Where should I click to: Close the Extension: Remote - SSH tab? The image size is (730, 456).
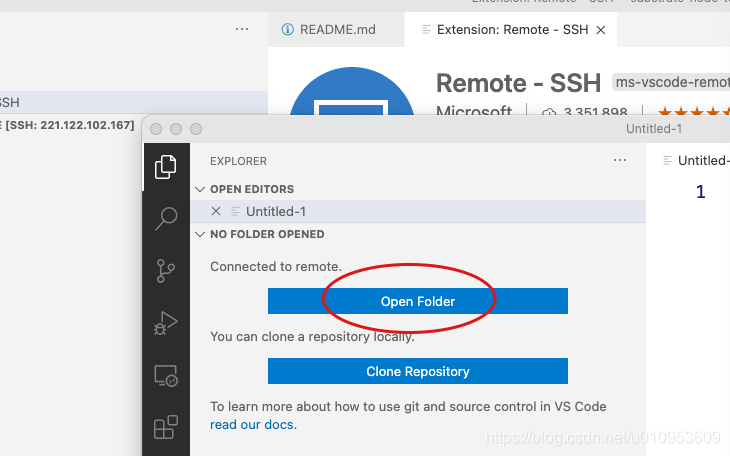pyautogui.click(x=601, y=30)
